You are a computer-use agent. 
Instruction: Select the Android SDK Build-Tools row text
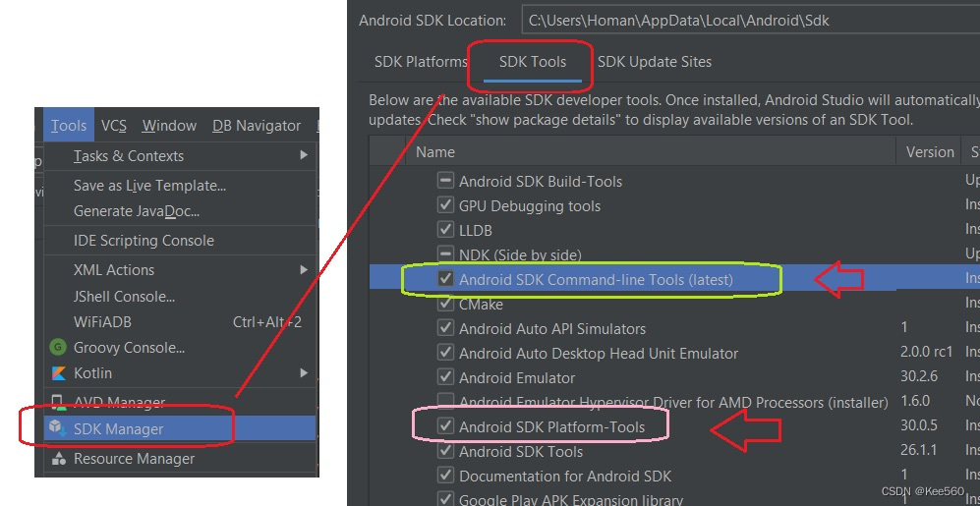tap(541, 182)
